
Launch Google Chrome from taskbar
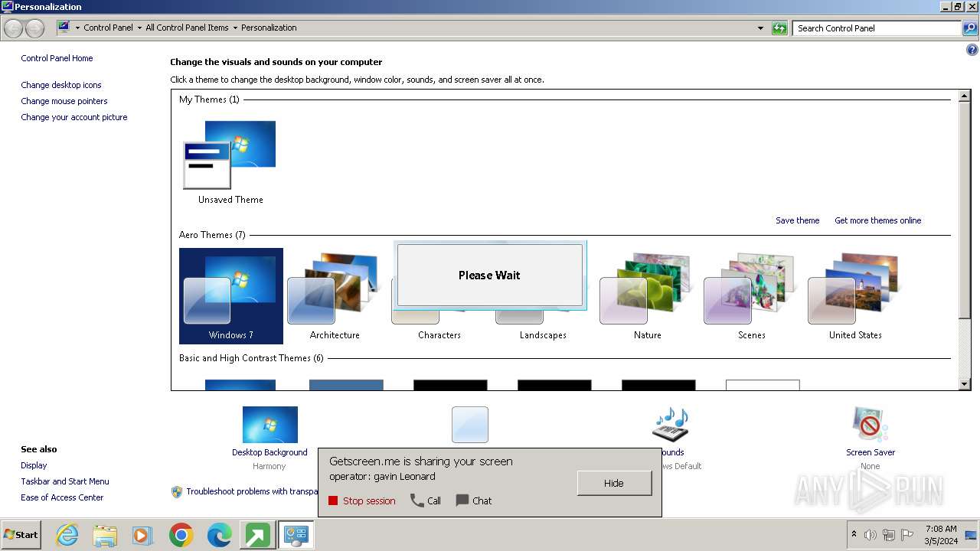click(x=181, y=535)
